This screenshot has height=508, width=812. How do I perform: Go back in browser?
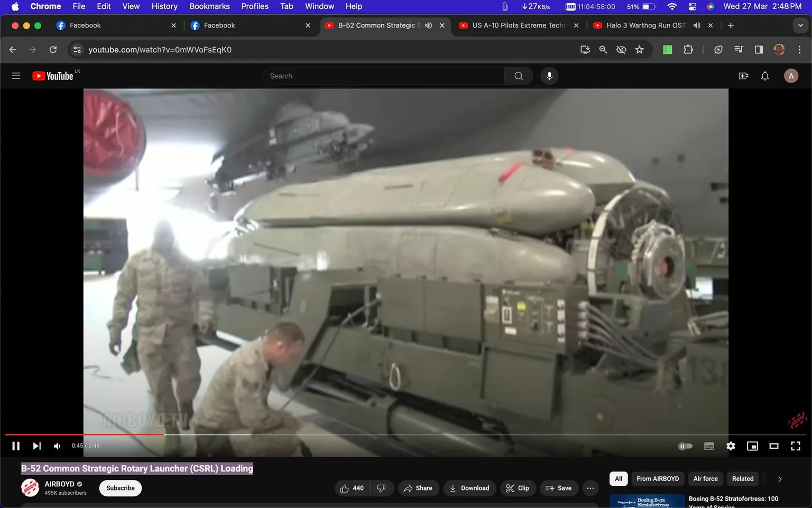click(13, 49)
